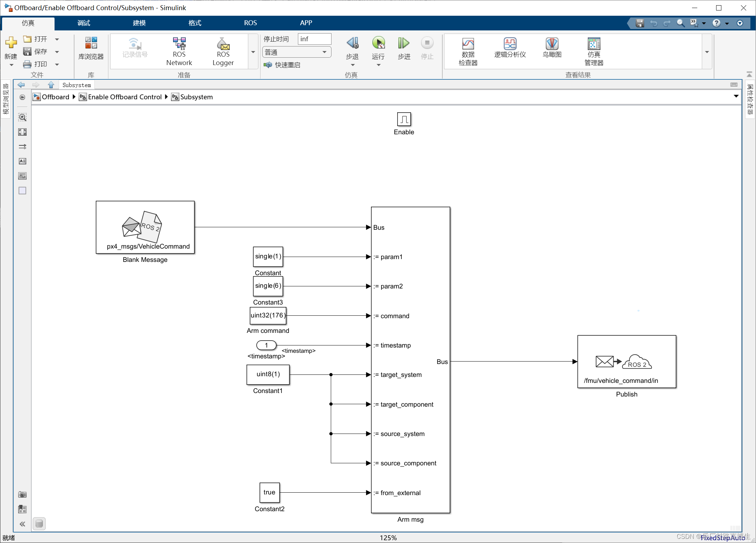This screenshot has width=756, height=543.
Task: Switch to the Modeling (建模) tab
Action: 139,23
